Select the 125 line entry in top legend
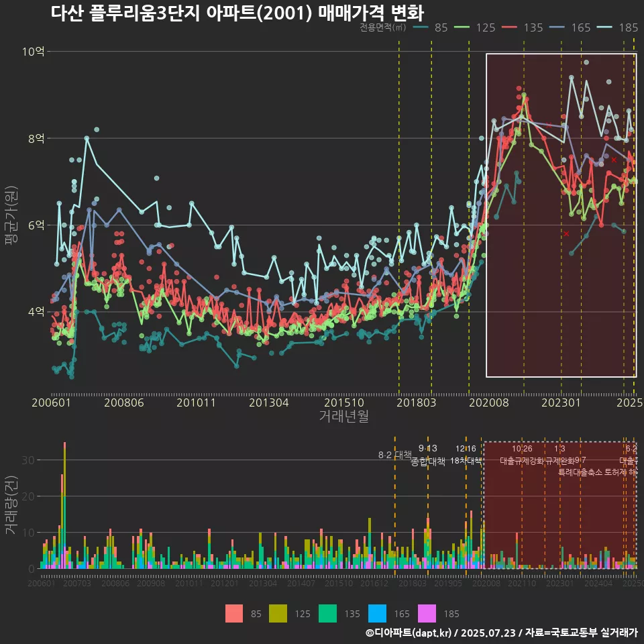 475,28
